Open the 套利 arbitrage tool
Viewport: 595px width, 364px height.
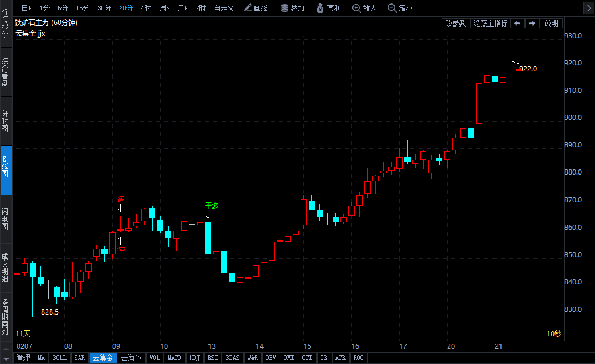pyautogui.click(x=329, y=8)
